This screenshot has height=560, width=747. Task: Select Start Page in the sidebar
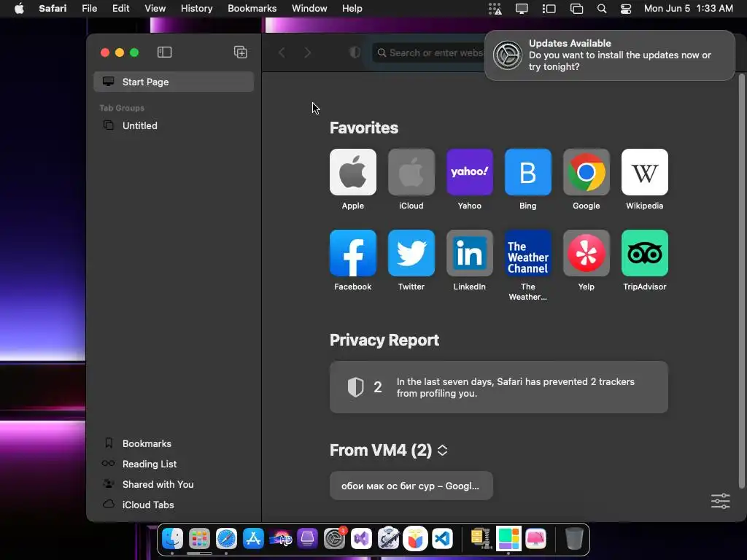pos(174,82)
